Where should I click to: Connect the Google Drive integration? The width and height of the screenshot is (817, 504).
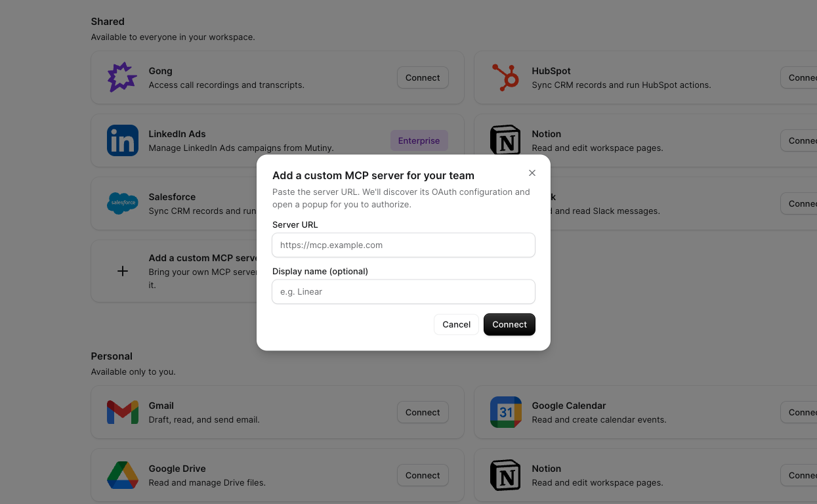click(423, 475)
